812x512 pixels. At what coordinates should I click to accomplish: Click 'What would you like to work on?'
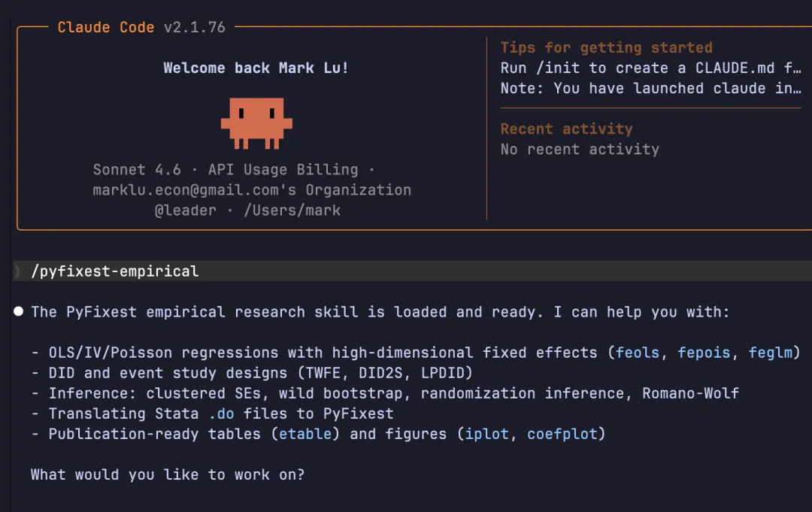[x=168, y=474]
